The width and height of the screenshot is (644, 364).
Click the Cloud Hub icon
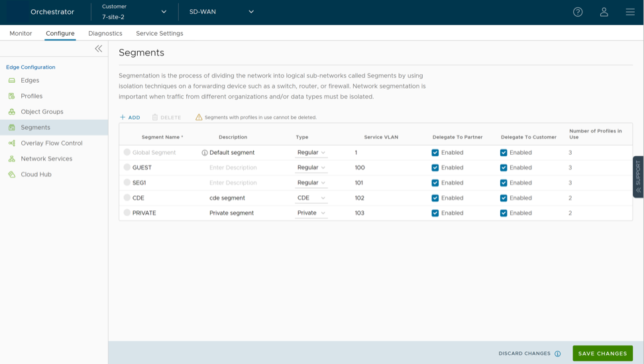coord(12,175)
